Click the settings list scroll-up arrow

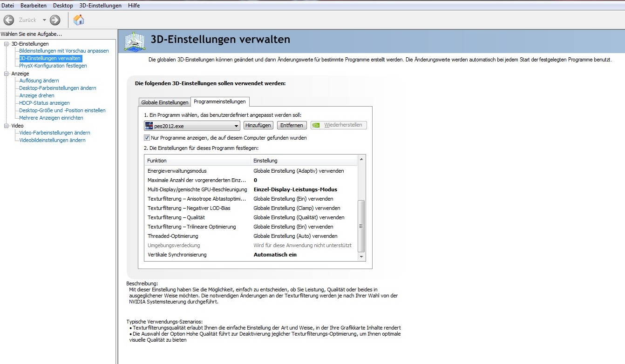(361, 159)
